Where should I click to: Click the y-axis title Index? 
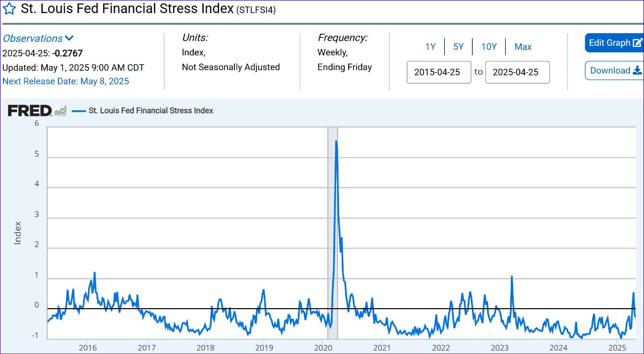coord(18,233)
